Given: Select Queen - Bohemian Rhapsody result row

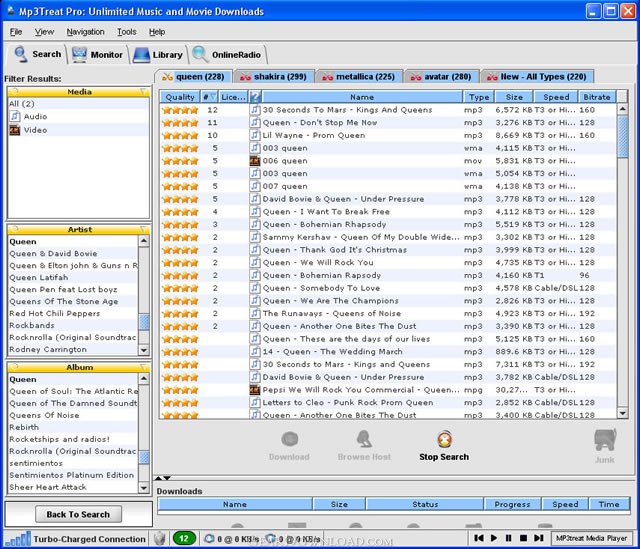Looking at the screenshot, I should point(388,224).
